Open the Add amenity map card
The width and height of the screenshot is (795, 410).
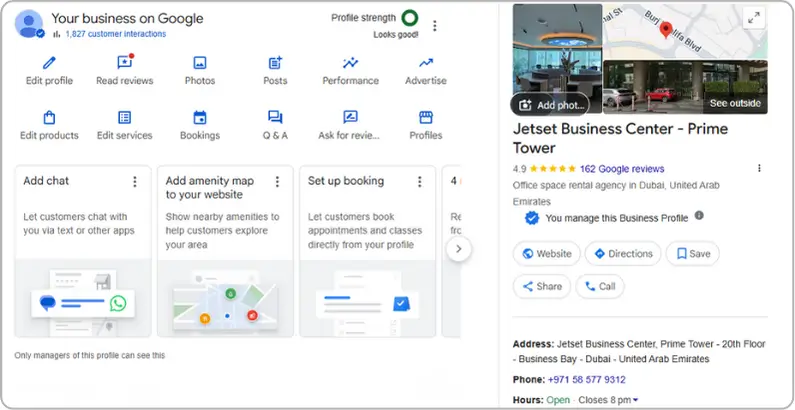point(225,251)
